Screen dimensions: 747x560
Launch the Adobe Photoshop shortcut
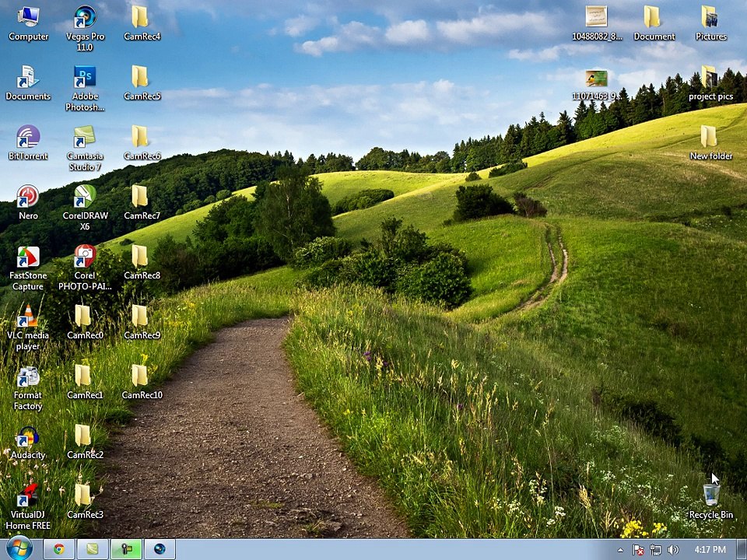[x=85, y=89]
